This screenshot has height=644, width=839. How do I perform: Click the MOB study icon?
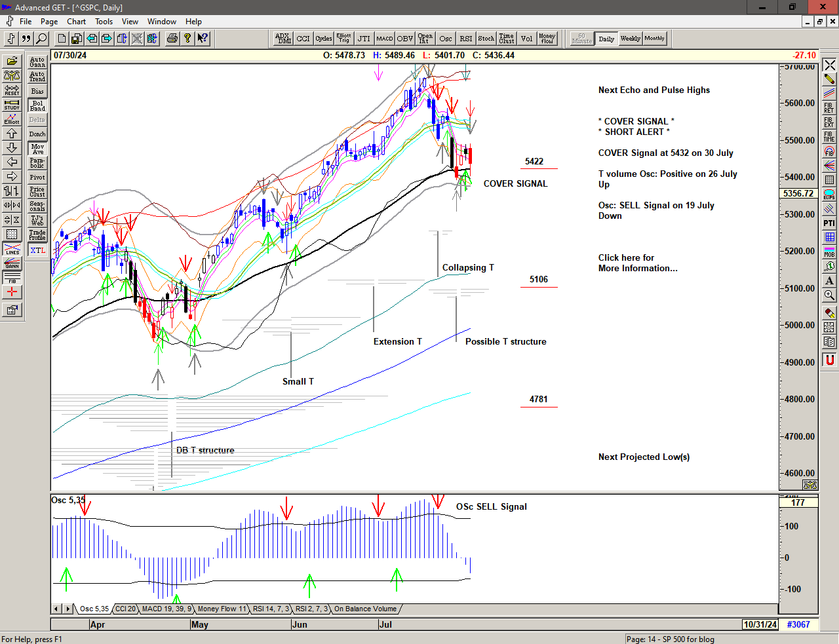[829, 252]
